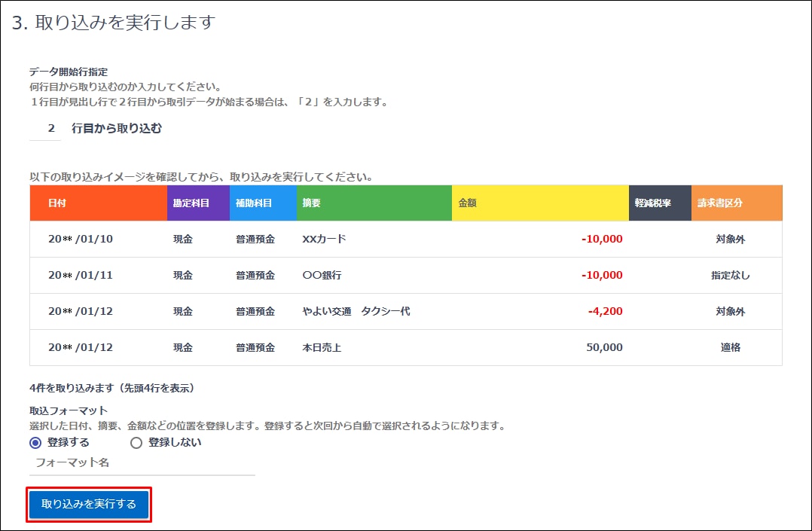The image size is (812, 531).
Task: Choose the 登録しない radio option
Action: 136,443
